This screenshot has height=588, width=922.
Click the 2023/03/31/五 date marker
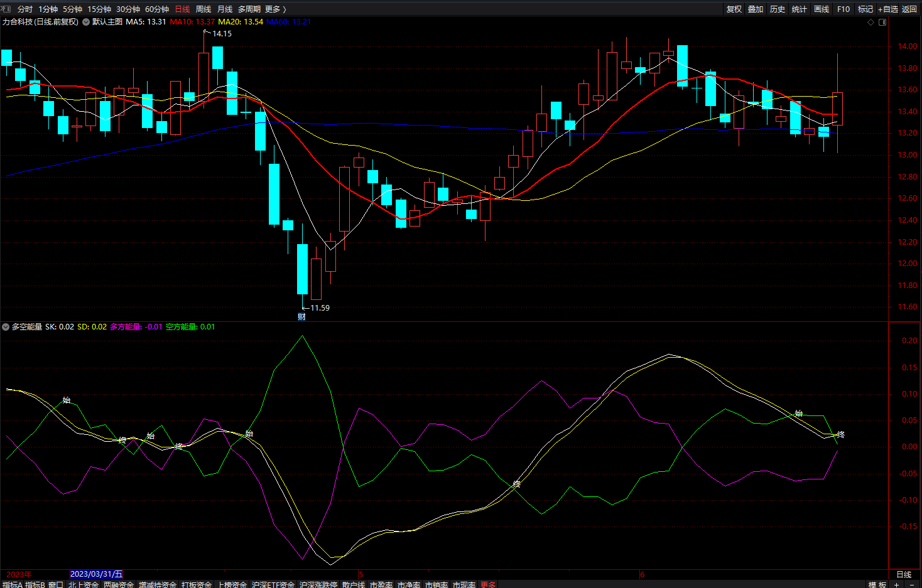96,574
